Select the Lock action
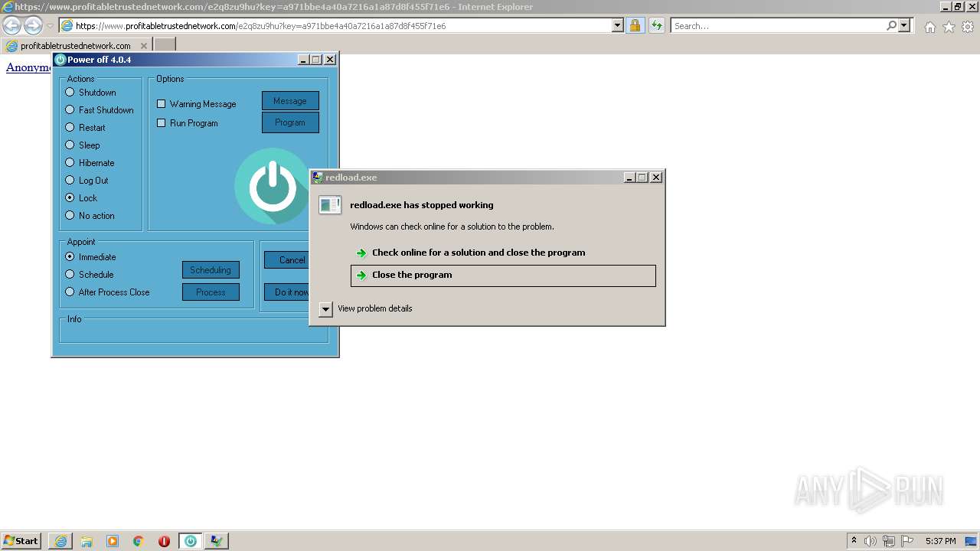980x551 pixels. coord(81,198)
